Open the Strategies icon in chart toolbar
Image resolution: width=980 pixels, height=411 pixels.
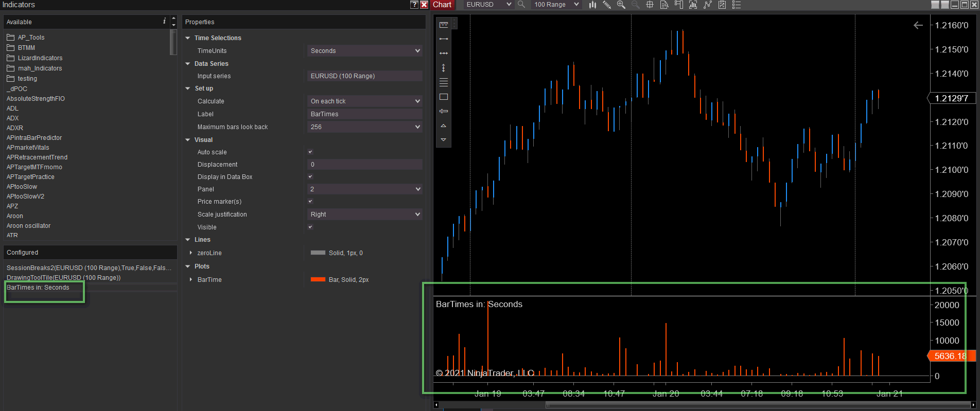[x=722, y=5]
